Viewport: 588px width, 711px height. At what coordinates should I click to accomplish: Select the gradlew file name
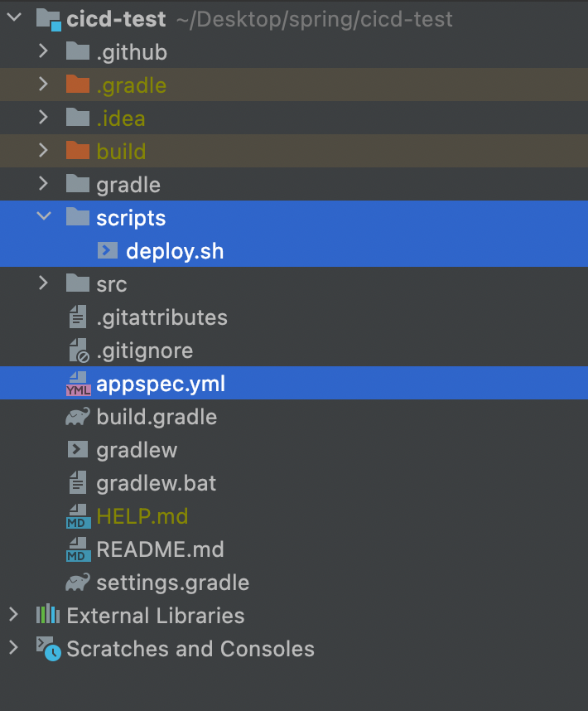coord(137,451)
